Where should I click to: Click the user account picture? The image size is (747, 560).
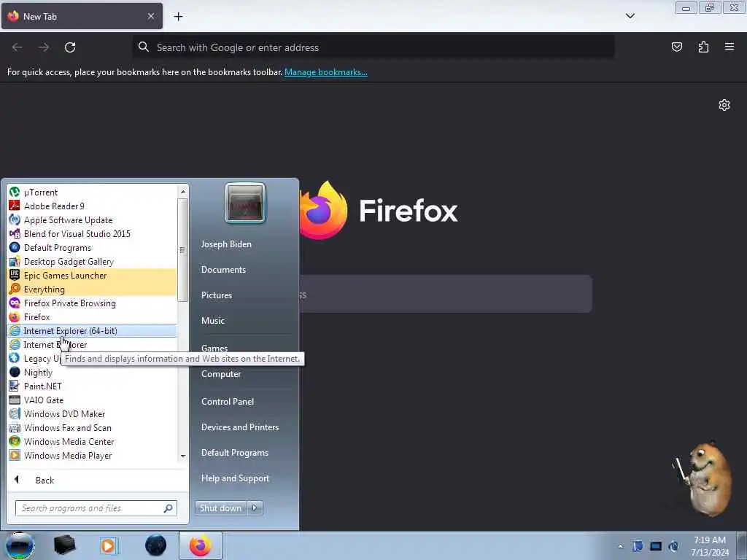(x=245, y=203)
